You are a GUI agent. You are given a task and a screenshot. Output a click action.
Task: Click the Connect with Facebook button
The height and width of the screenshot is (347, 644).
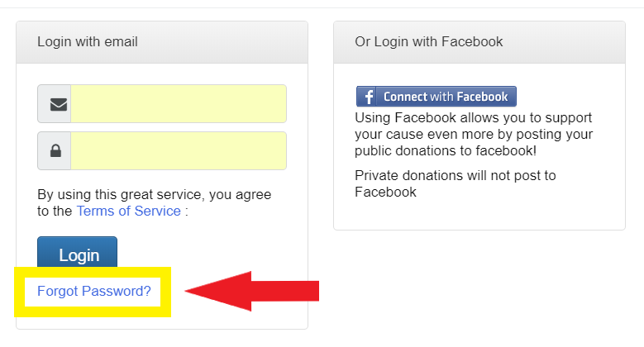pyautogui.click(x=436, y=97)
